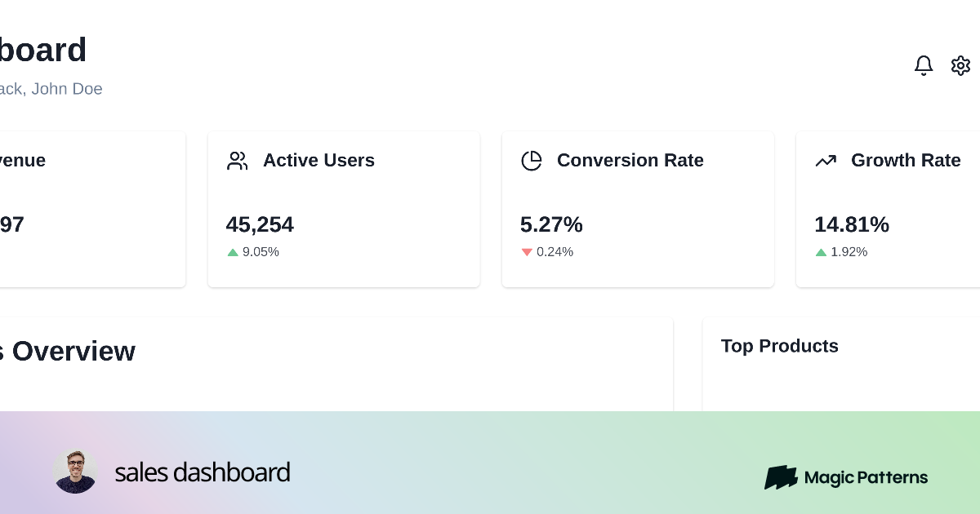980x514 pixels.
Task: Select the Active Users stat card
Action: pyautogui.click(x=344, y=209)
